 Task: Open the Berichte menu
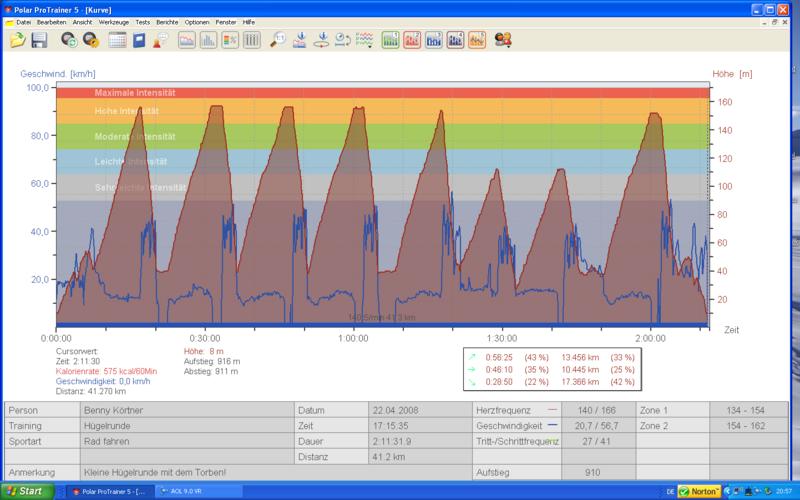click(167, 22)
